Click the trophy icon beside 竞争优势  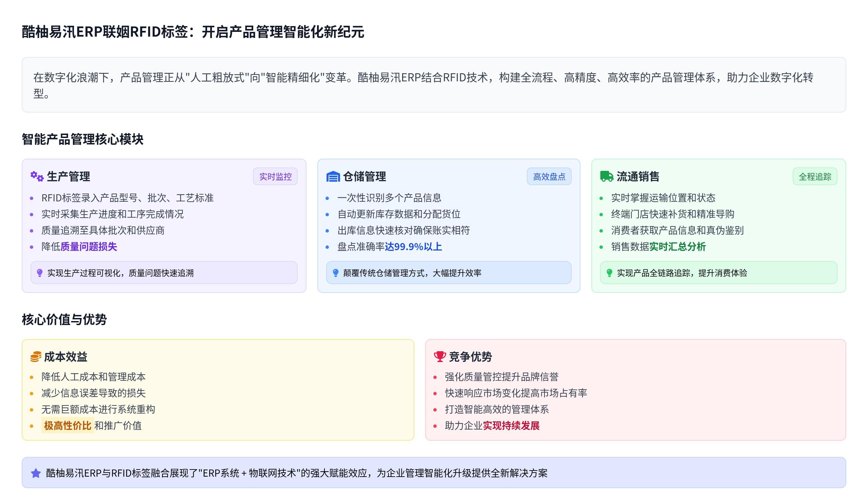point(439,357)
